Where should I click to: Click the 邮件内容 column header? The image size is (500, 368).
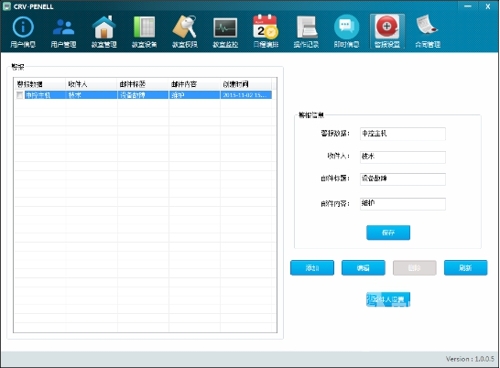pos(194,84)
